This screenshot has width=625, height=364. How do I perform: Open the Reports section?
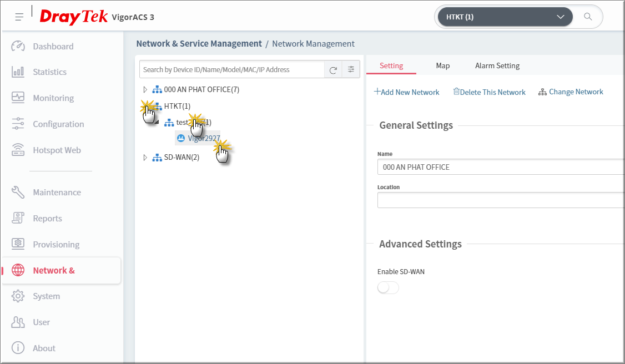(47, 219)
